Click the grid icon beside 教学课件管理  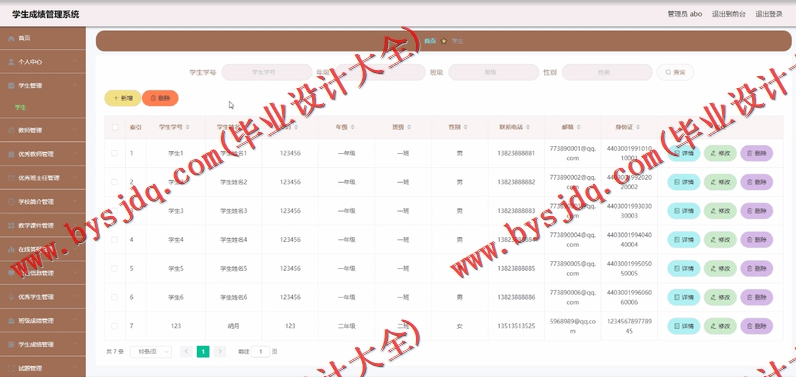pyautogui.click(x=11, y=226)
